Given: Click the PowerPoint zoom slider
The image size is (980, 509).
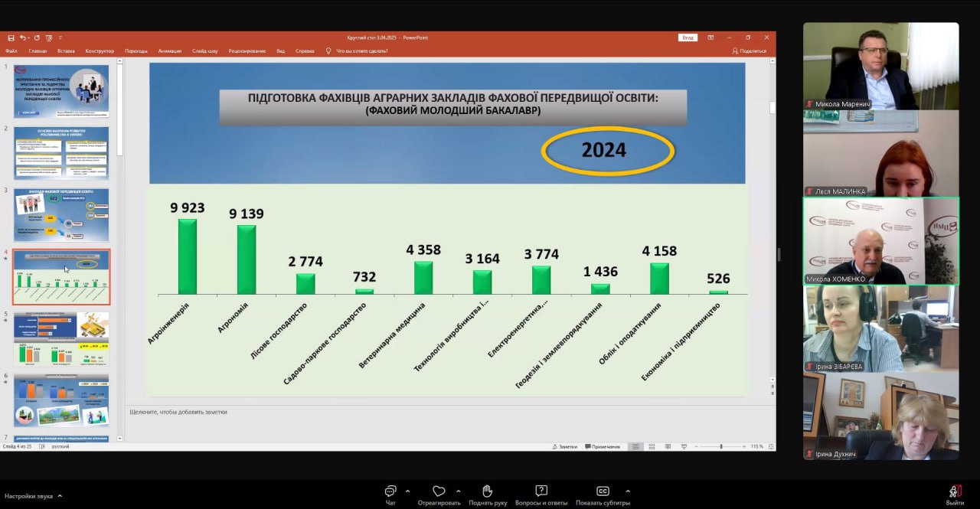Looking at the screenshot, I should pyautogui.click(x=720, y=446).
